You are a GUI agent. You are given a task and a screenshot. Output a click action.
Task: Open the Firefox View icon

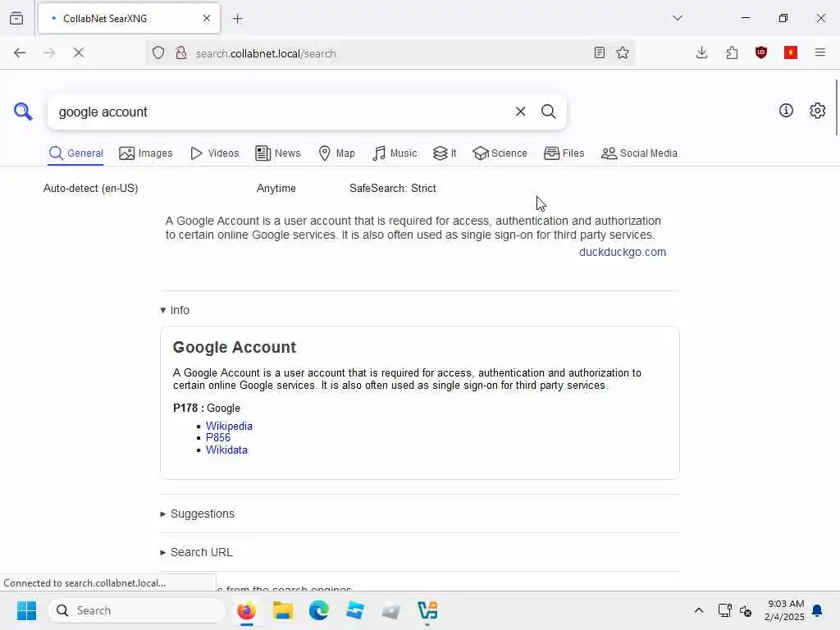[x=16, y=18]
